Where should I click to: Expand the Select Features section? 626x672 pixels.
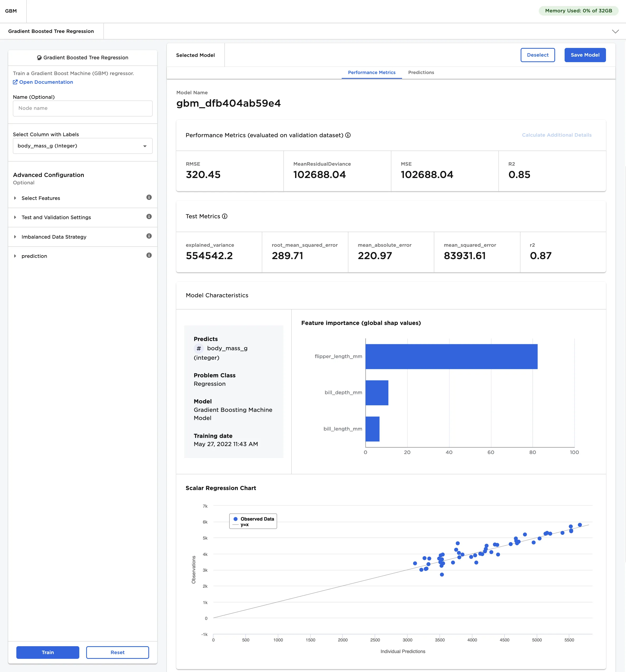(x=41, y=198)
